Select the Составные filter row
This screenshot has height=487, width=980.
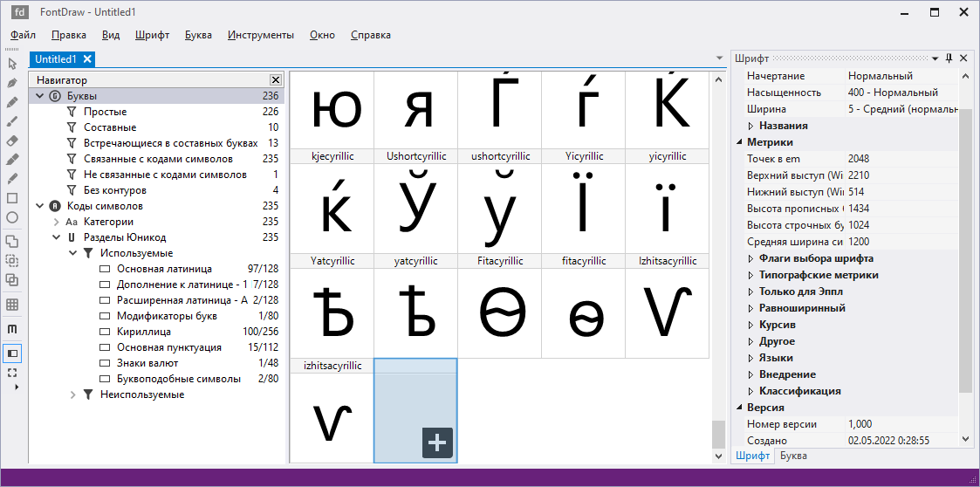point(157,127)
